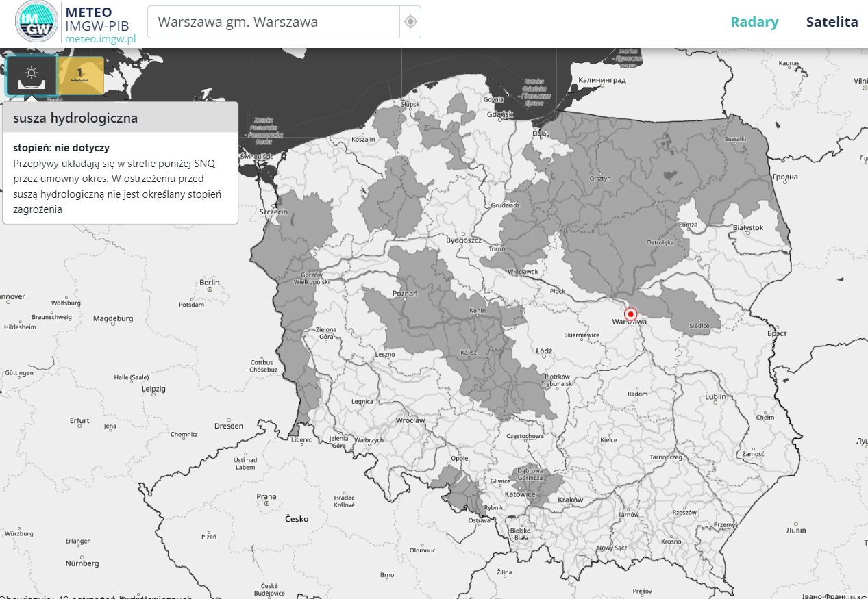Select the yellow level 1 water warning icon

[81, 75]
